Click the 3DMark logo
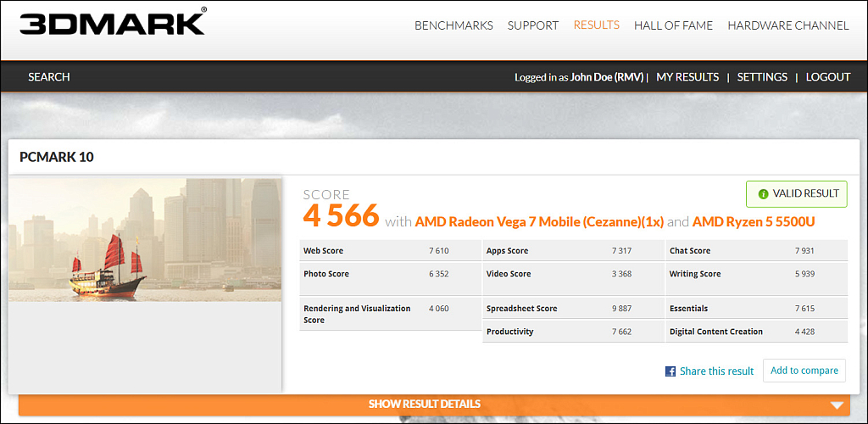The height and width of the screenshot is (424, 868). [113, 24]
